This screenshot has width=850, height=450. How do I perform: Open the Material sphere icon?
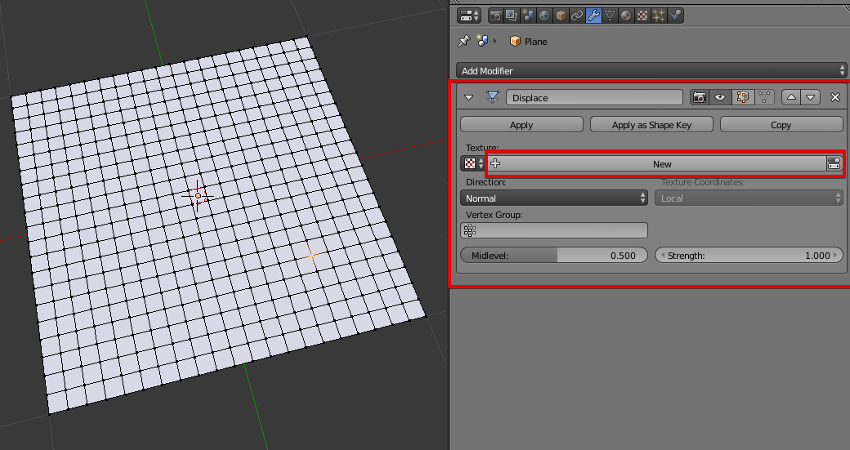tap(626, 15)
